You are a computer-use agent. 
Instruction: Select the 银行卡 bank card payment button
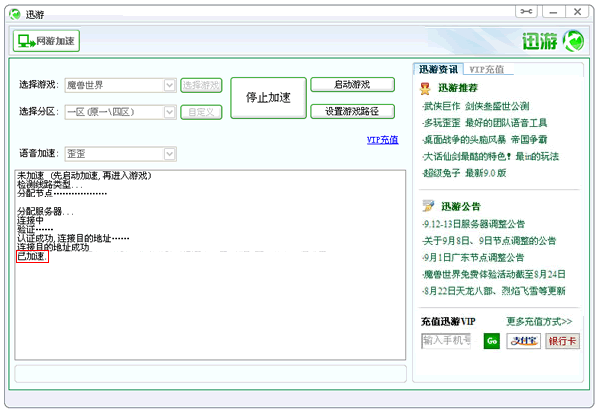562,341
